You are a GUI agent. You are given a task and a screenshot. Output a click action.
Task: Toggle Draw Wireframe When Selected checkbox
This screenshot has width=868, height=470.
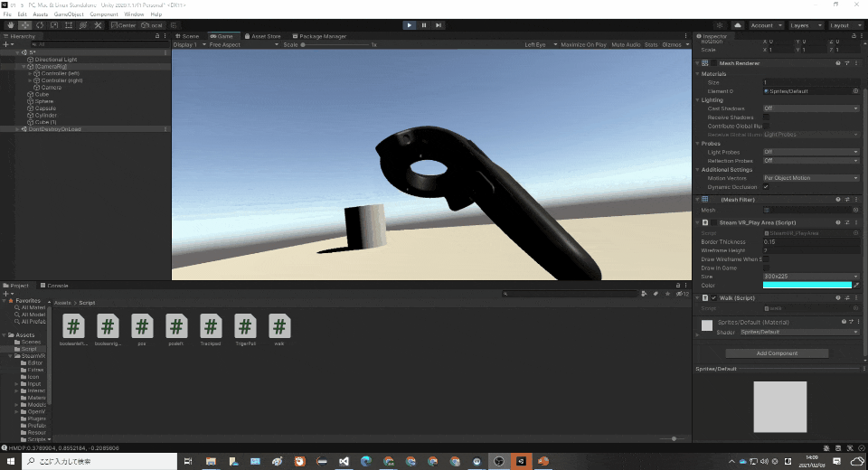pyautogui.click(x=766, y=259)
